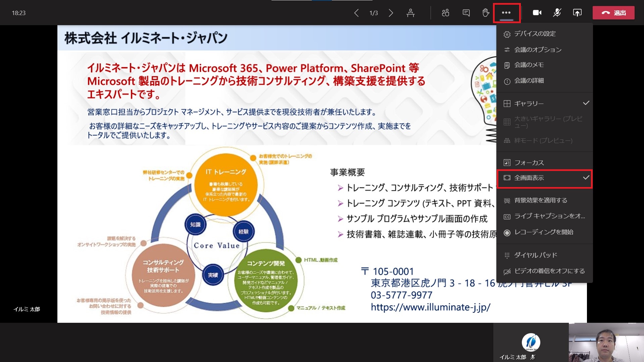
Task: Click the dial pad dots icon
Action: click(x=507, y=255)
